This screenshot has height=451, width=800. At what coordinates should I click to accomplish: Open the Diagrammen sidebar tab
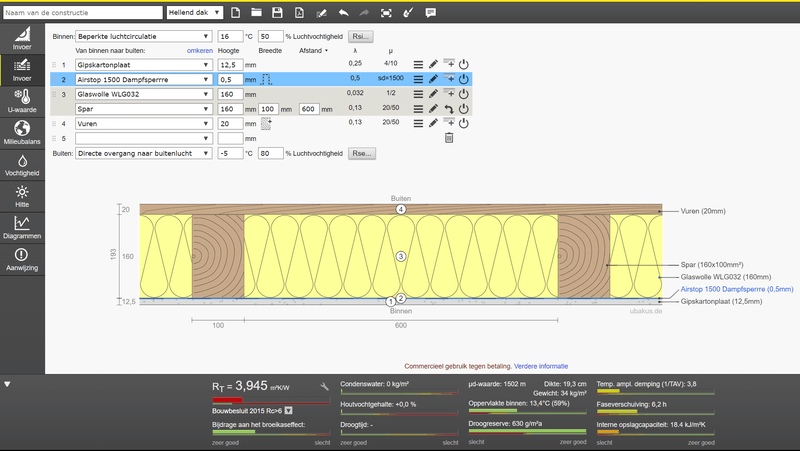(x=22, y=228)
